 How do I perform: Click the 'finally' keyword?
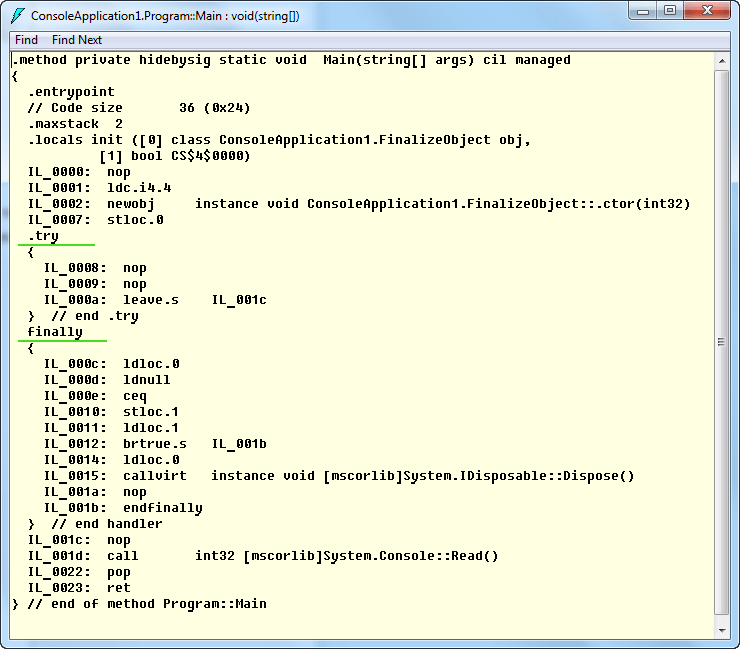tap(55, 332)
